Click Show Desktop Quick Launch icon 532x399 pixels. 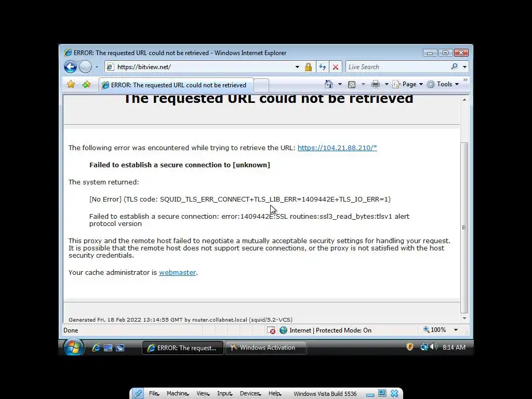[108, 348]
